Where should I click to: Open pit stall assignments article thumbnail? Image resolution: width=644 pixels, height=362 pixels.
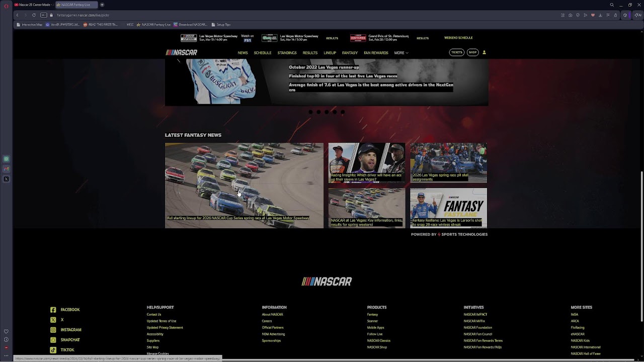coord(448,163)
